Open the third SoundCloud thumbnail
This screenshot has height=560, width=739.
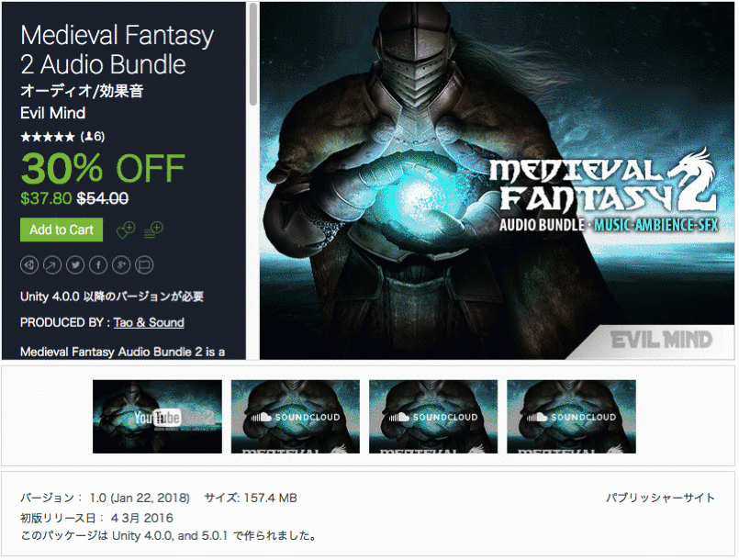tap(571, 417)
